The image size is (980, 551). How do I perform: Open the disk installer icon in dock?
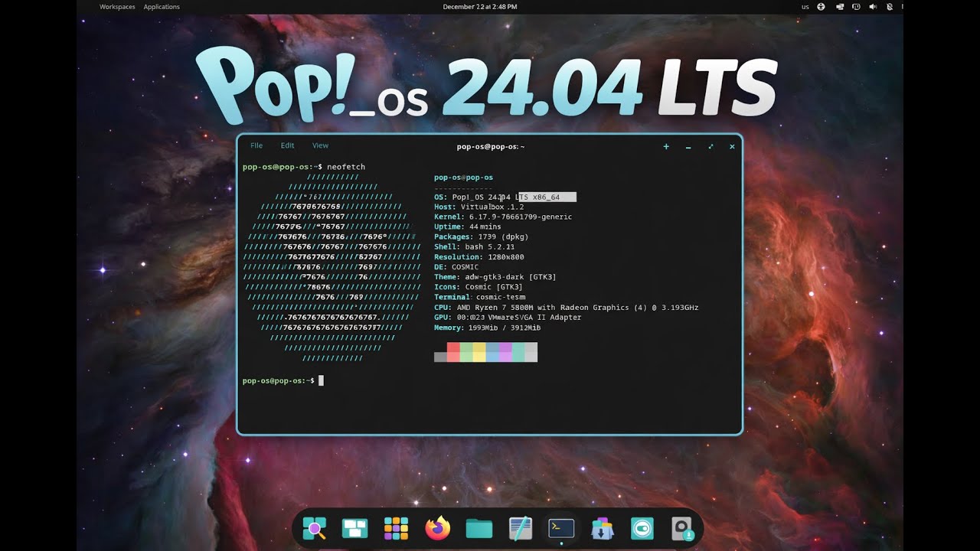[x=682, y=529]
